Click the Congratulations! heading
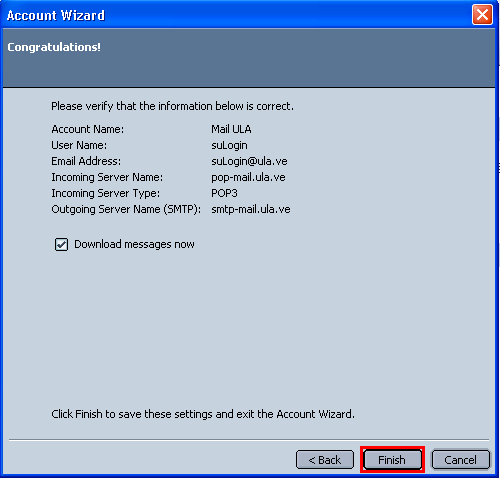 coord(54,47)
